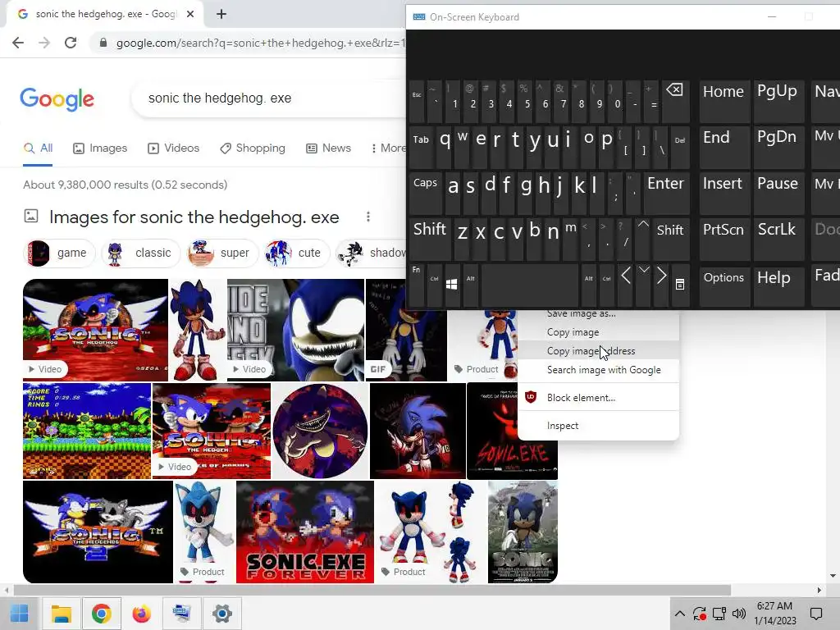The height and width of the screenshot is (630, 840).
Task: Click the cute image filter chip
Action: point(297,253)
